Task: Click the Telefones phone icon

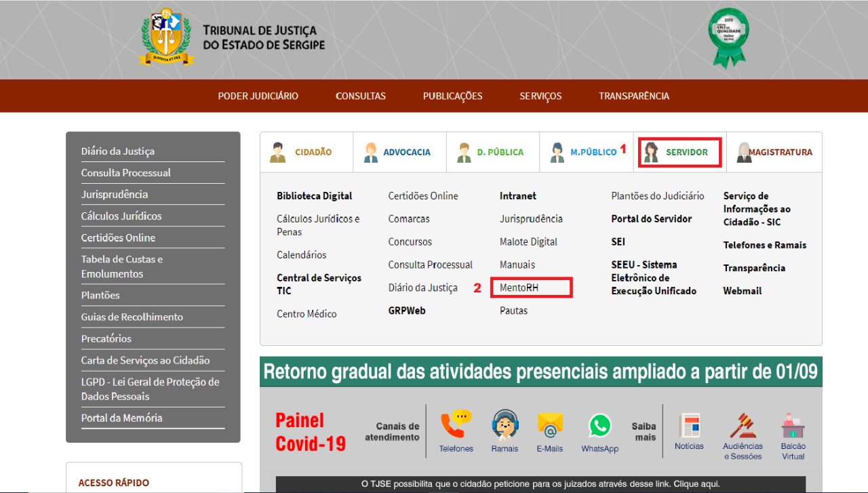Action: pyautogui.click(x=455, y=426)
